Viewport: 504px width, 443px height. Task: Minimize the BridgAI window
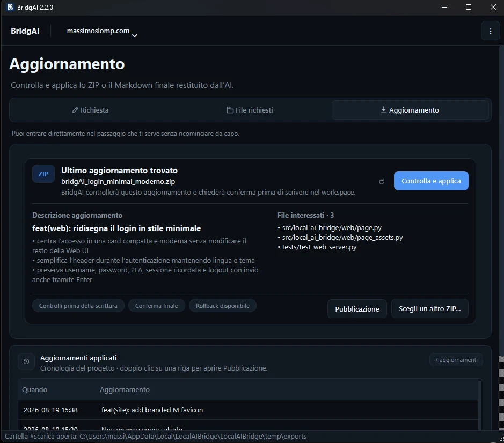pos(444,7)
